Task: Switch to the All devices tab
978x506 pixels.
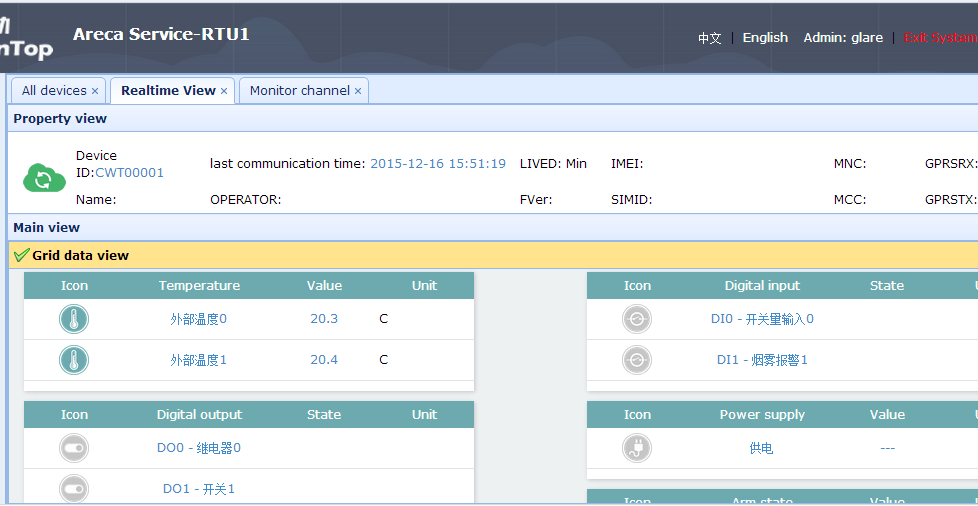Action: (54, 90)
